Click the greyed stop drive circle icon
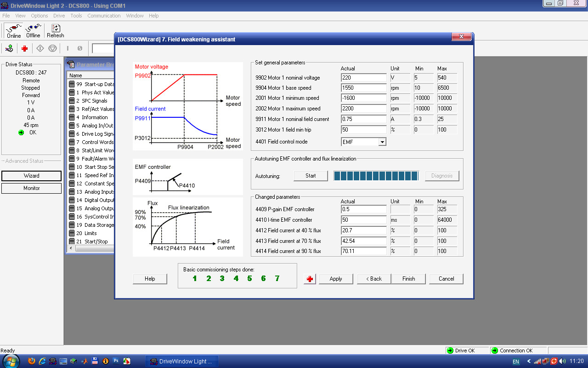 [x=52, y=48]
